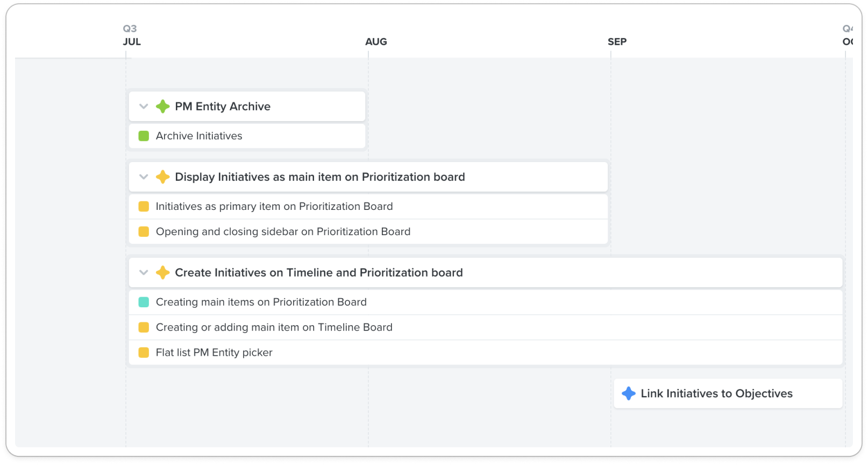Click the yellow star icon beside Create Initiatives
Viewport: 868px width, 465px height.
tap(162, 273)
